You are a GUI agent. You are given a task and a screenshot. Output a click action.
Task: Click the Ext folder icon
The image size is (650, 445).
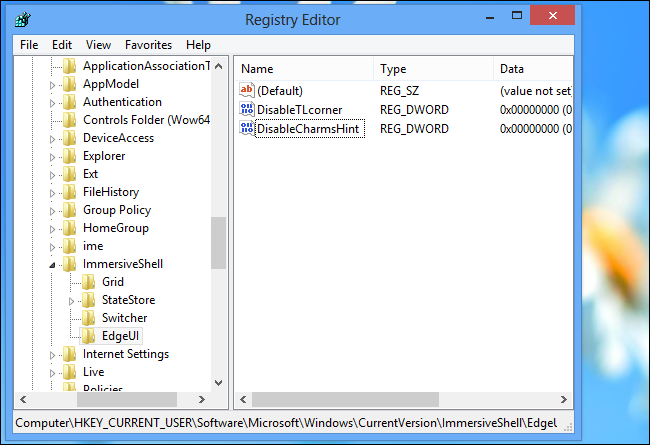click(70, 174)
